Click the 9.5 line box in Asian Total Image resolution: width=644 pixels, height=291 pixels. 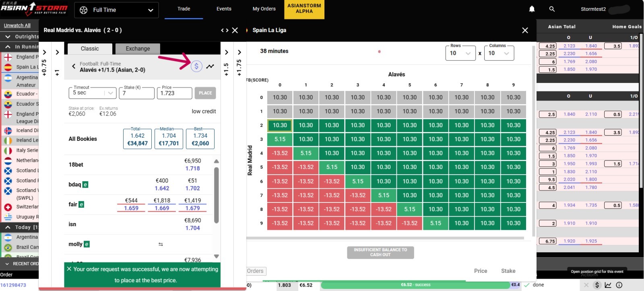coord(548,180)
